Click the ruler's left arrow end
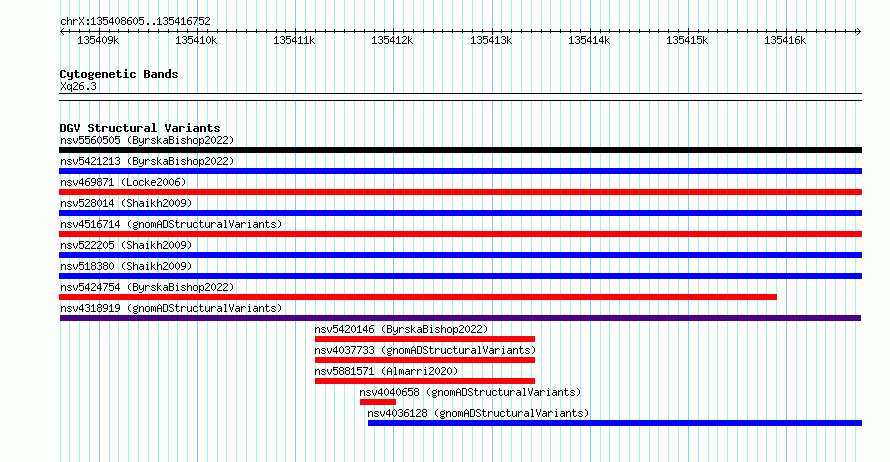Screen dimensions: 890x462 click(62, 31)
